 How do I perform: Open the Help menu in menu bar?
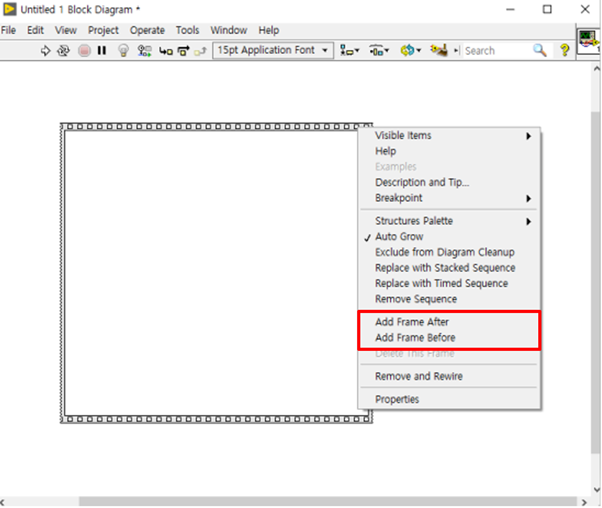tap(268, 30)
